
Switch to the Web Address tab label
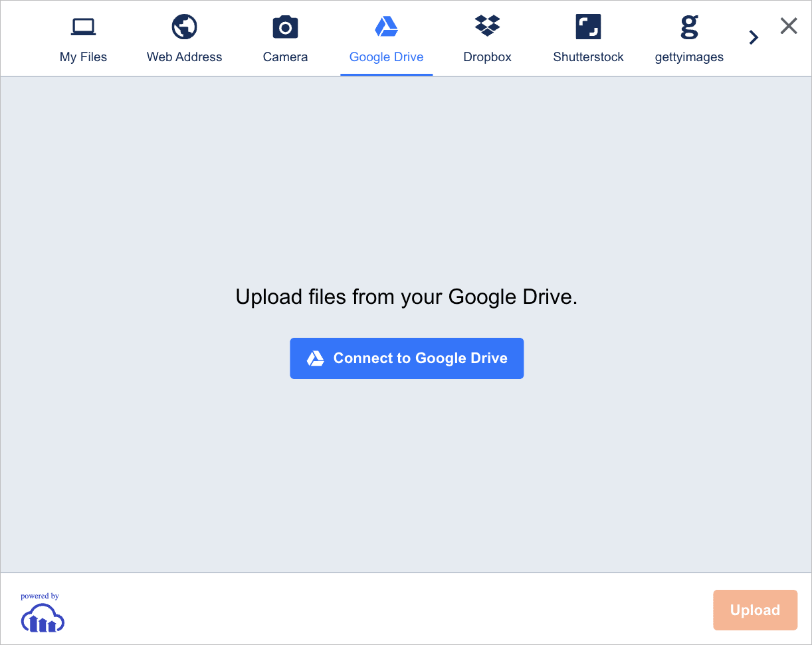[x=185, y=57]
